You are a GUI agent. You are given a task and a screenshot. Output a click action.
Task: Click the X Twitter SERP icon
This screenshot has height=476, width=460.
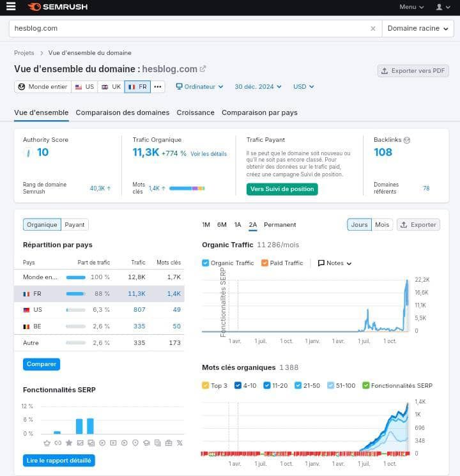[180, 443]
